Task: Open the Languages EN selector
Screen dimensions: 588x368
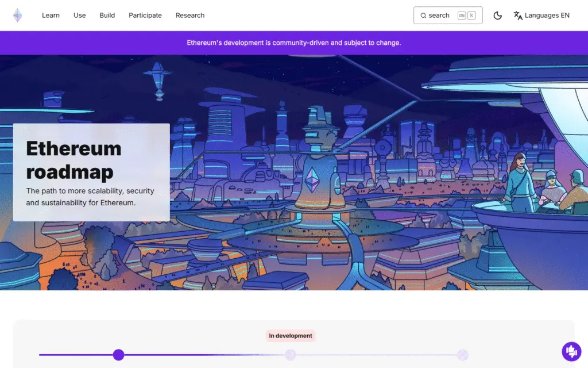Action: pyautogui.click(x=541, y=16)
